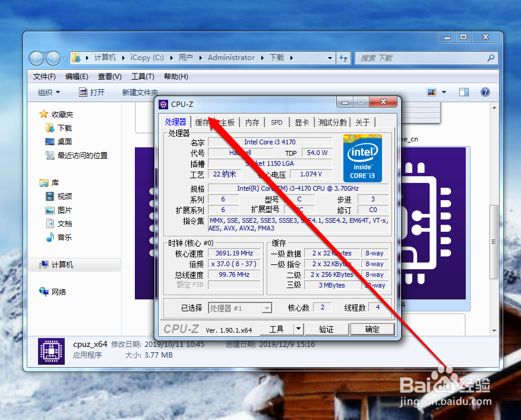Open the Organize (组织) dropdown

click(49, 92)
